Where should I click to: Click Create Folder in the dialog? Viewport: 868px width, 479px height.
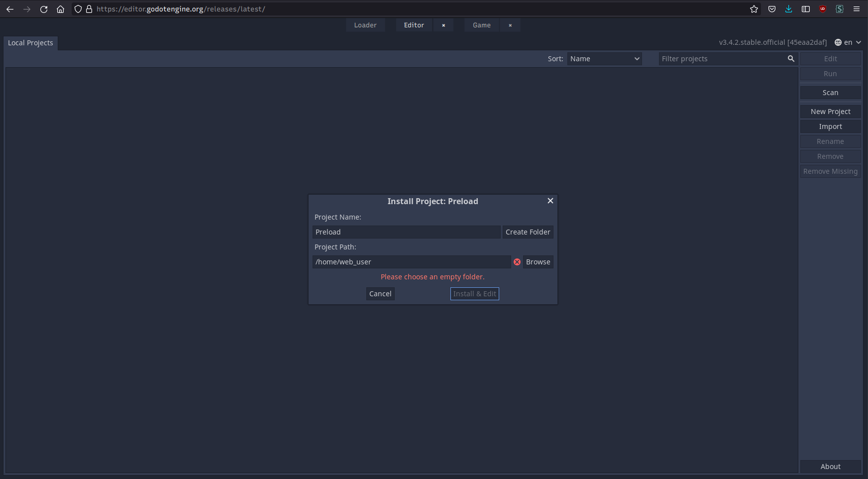coord(528,232)
